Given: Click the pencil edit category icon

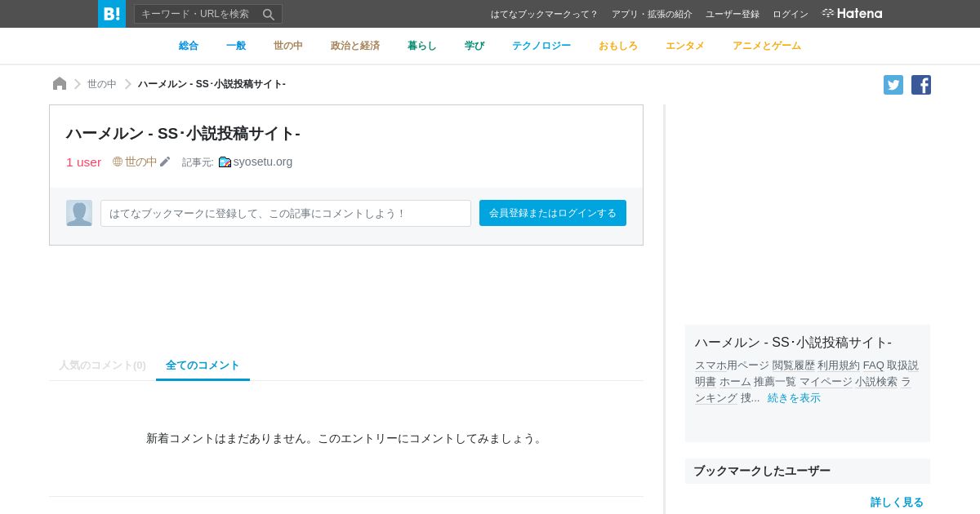Looking at the screenshot, I should point(165,162).
